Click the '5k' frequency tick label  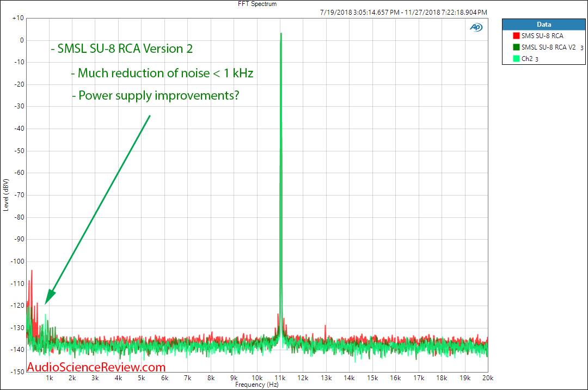142,378
